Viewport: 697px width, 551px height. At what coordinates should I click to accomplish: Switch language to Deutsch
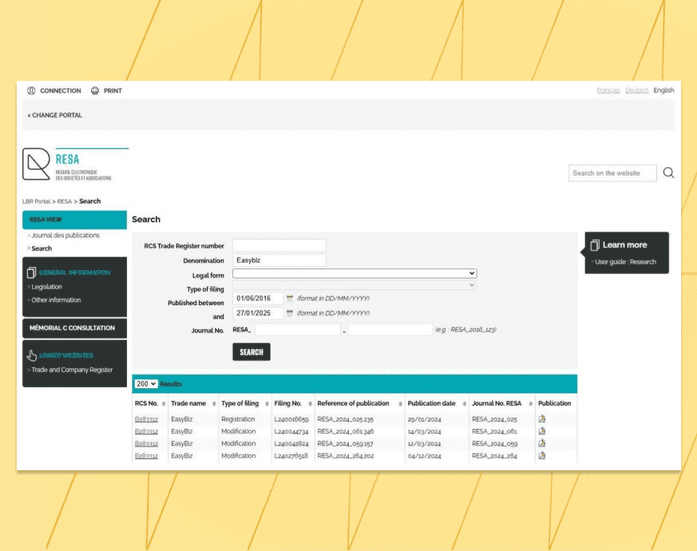coord(637,91)
